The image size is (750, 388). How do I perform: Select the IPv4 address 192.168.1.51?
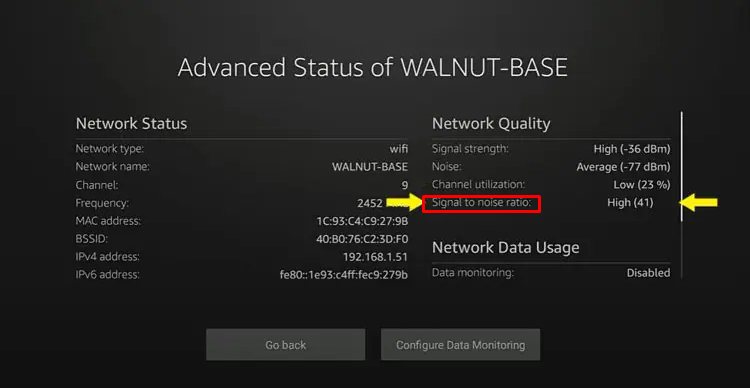[x=375, y=257]
